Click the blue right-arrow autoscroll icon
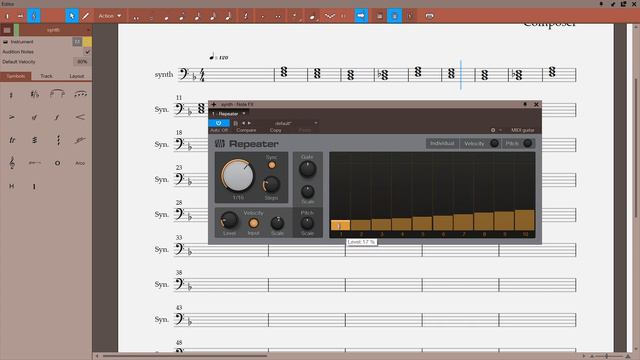Screen dimensions: 640x360 point(361,16)
